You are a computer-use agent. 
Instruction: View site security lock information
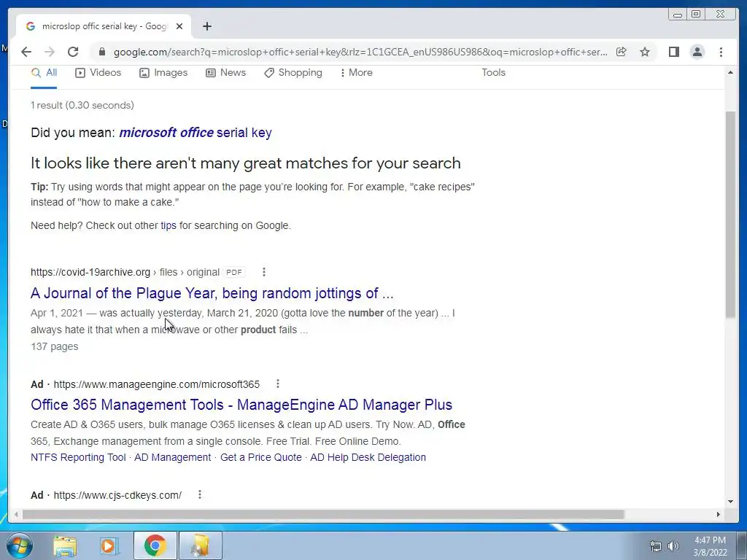click(x=101, y=52)
